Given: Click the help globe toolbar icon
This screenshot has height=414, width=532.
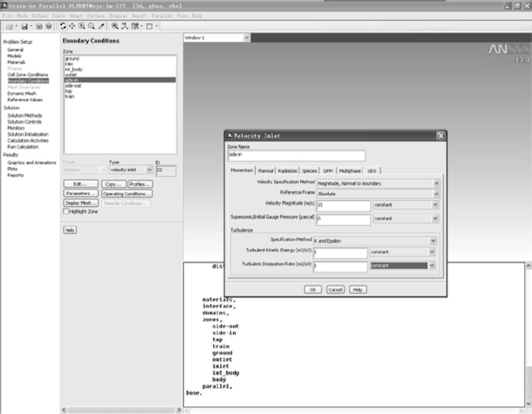Looking at the screenshot, I should tap(49, 26).
